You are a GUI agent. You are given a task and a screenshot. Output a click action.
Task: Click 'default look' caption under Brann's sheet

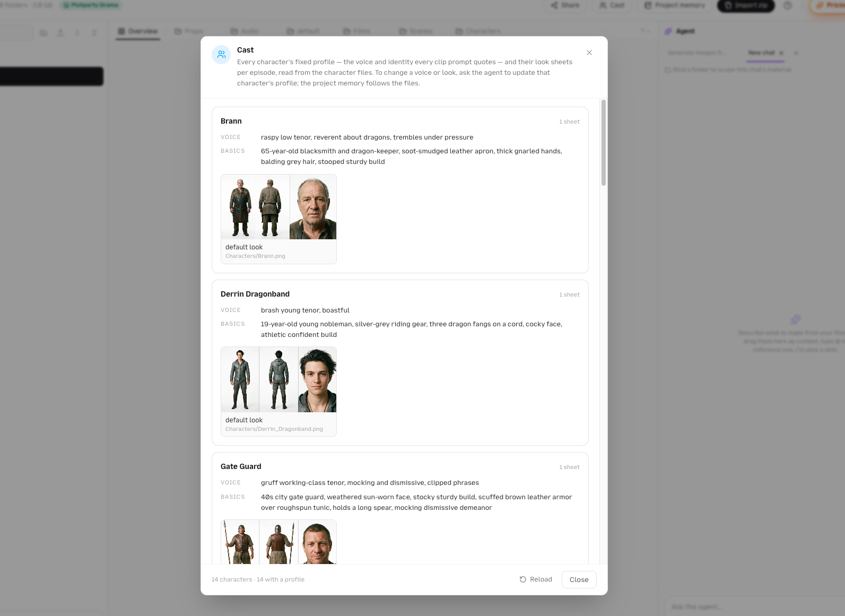tap(244, 247)
